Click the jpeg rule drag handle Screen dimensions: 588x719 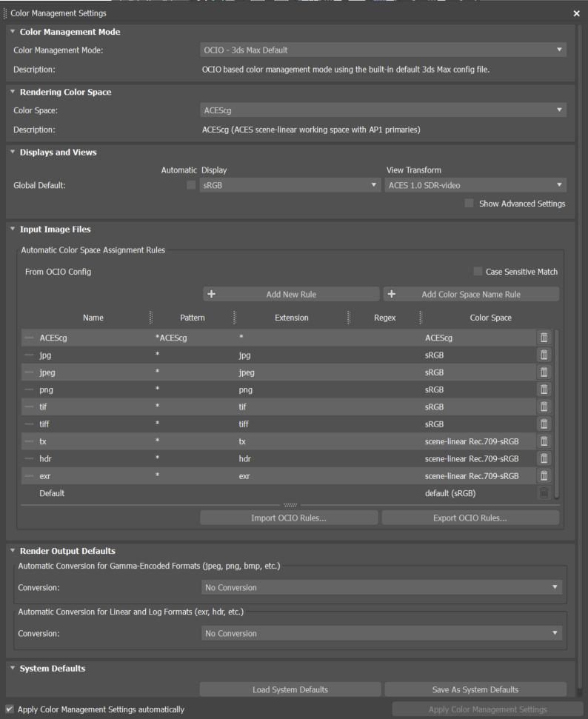(x=29, y=372)
